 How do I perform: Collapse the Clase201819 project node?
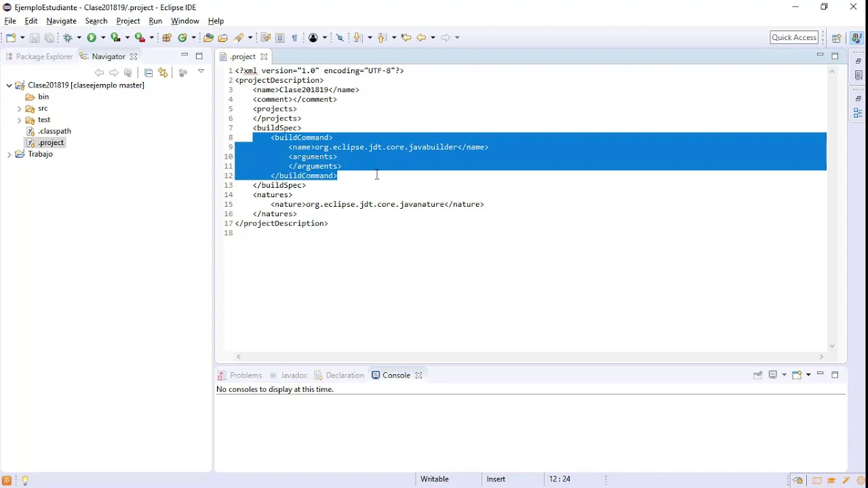(9, 85)
